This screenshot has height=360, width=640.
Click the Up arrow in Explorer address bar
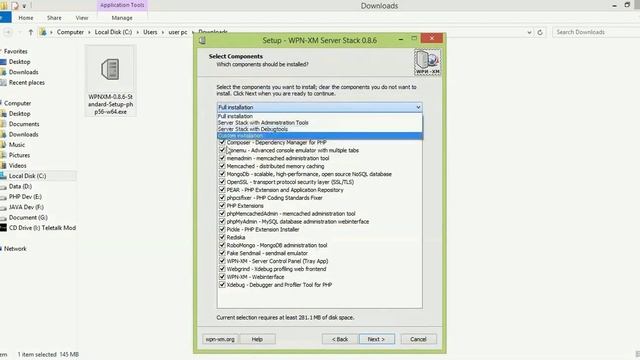pyautogui.click(x=31, y=32)
